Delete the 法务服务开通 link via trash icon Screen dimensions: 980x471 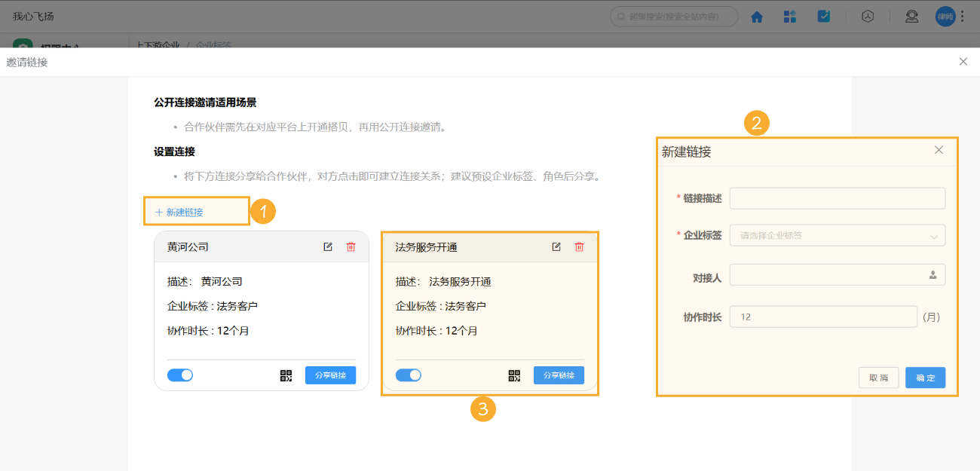tap(579, 246)
